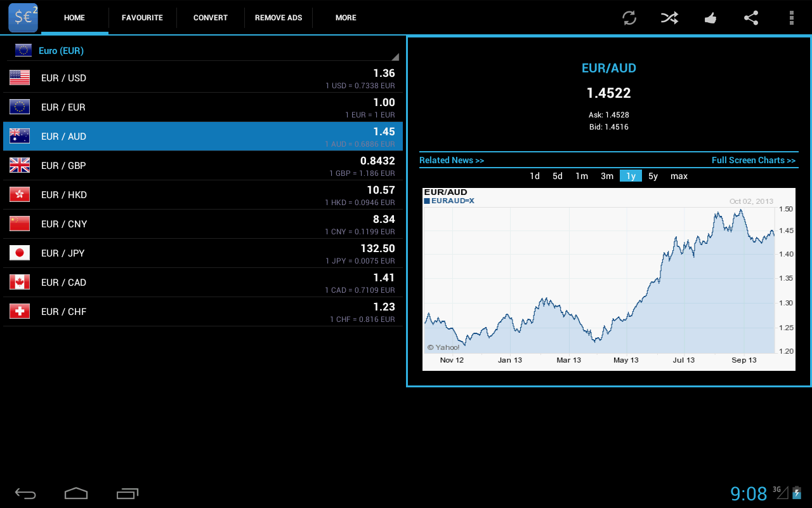Click the 132.50 rate value

377,248
